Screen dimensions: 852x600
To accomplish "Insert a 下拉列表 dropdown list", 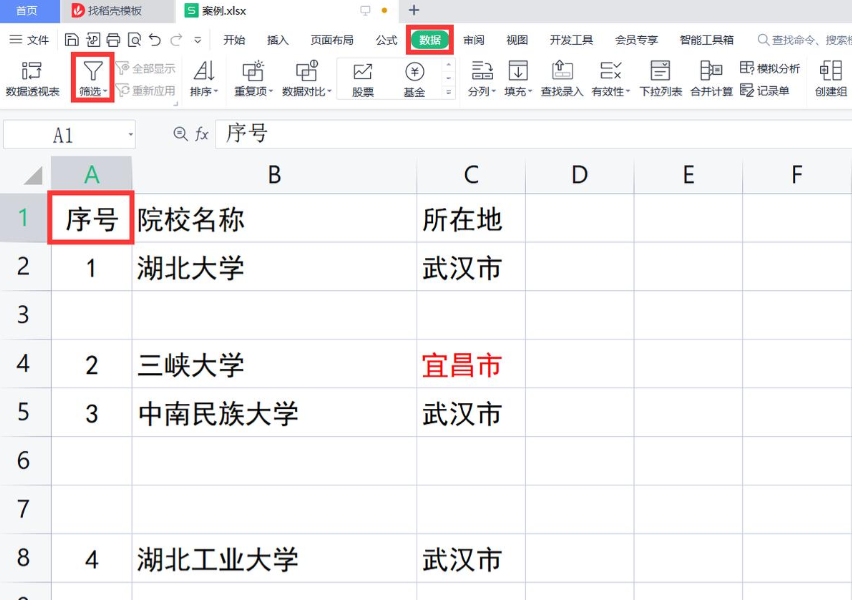I will [x=660, y=79].
